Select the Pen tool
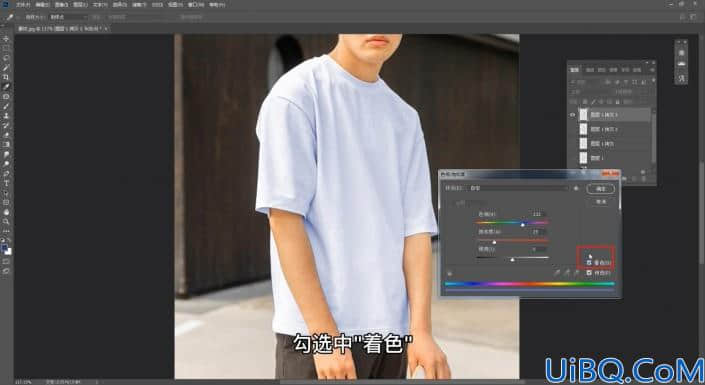 point(6,174)
